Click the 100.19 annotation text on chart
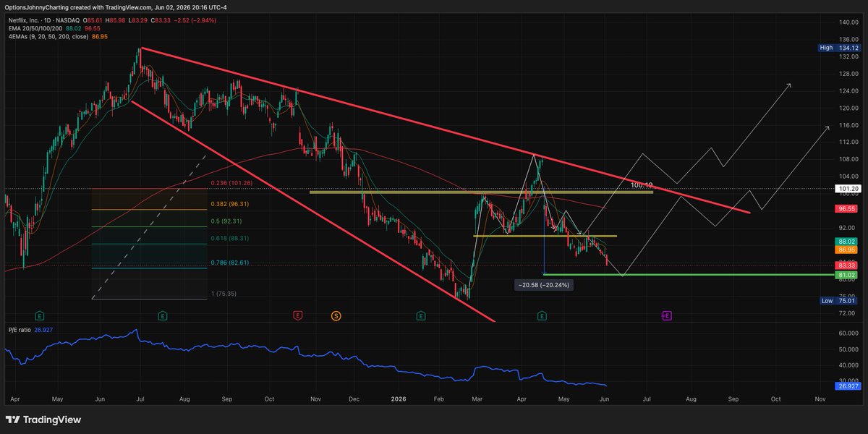Viewport: 868px width, 434px height. tap(641, 185)
